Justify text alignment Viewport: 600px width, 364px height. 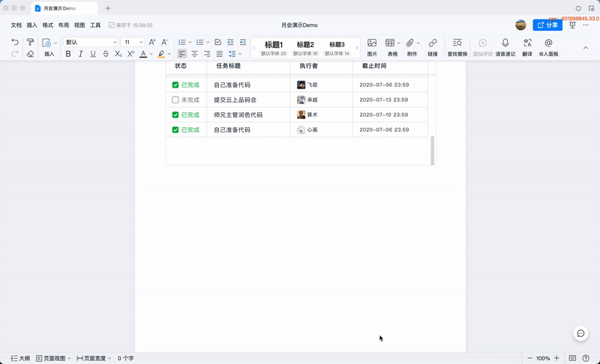(x=220, y=54)
